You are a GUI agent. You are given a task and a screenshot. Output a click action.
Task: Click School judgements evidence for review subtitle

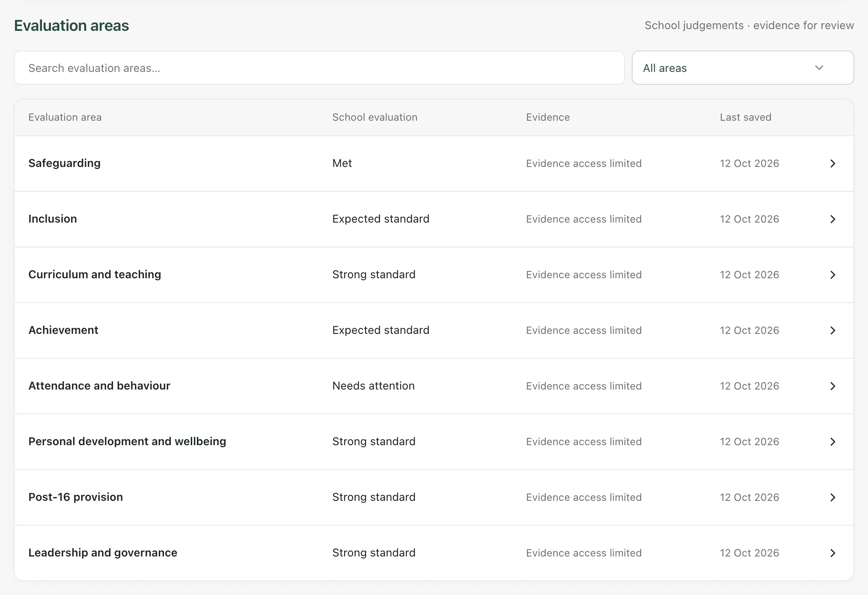[749, 26]
